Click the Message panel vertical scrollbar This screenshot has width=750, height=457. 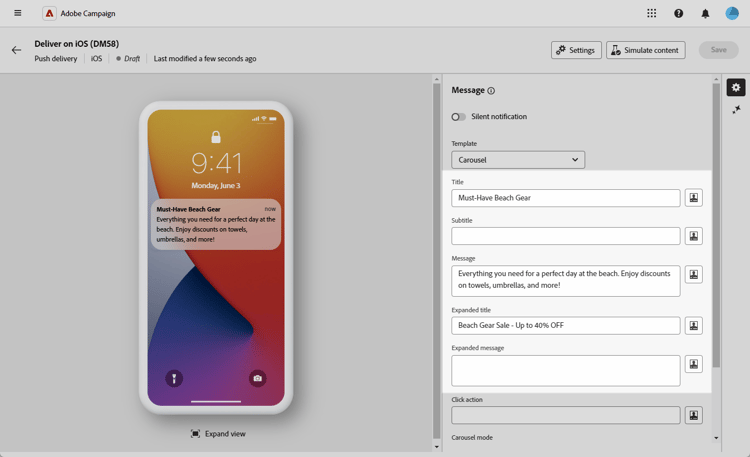point(716,225)
